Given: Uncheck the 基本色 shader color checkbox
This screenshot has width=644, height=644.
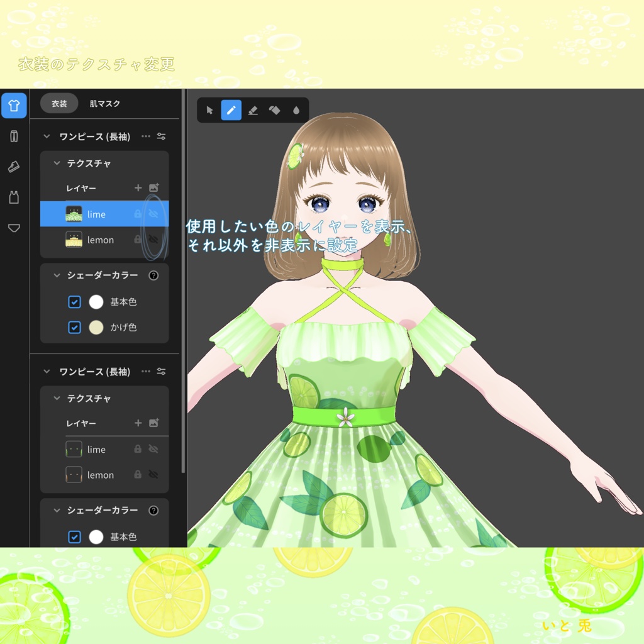Looking at the screenshot, I should [75, 302].
